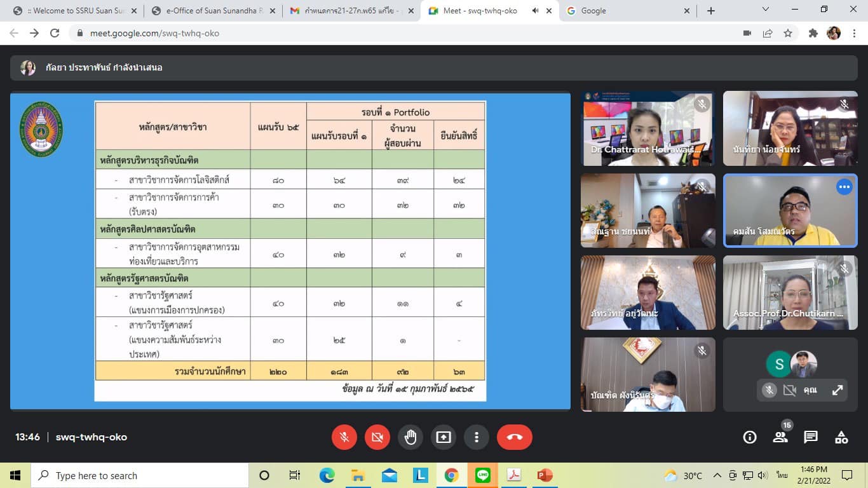Bookmark this page with the star
868x488 pixels.
788,33
